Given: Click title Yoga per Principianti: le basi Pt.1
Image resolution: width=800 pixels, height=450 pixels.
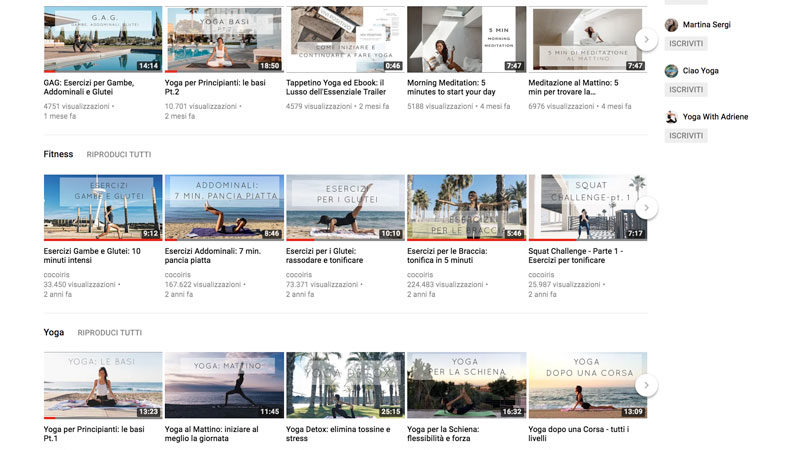Looking at the screenshot, I should tap(94, 434).
